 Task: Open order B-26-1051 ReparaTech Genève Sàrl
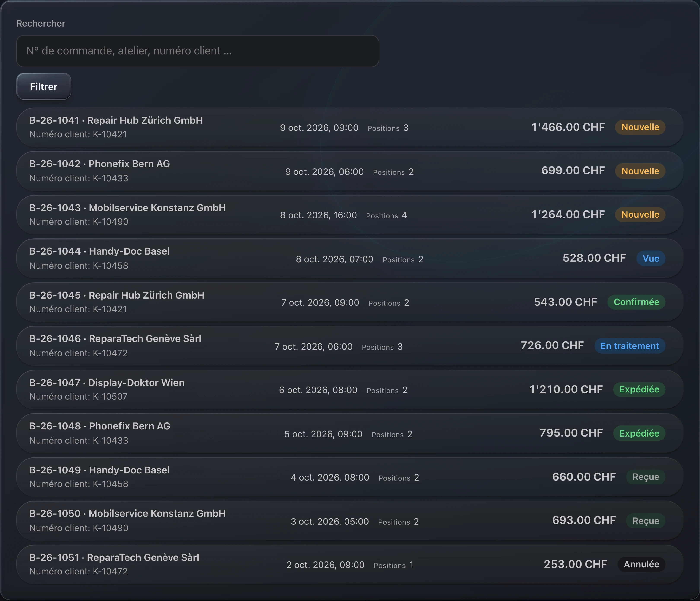pyautogui.click(x=350, y=565)
